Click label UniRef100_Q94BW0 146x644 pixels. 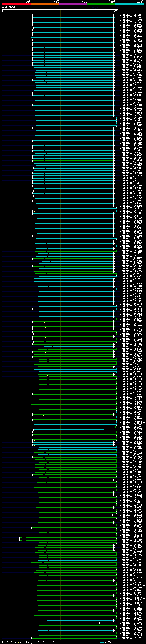pos(131,67)
